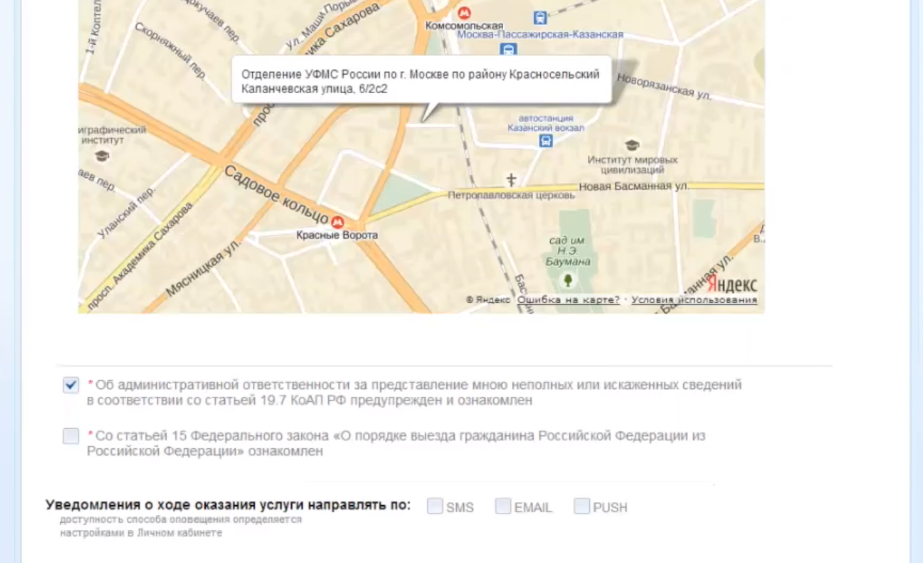
Task: Click the Уланский пер. street label
Action: (126, 213)
